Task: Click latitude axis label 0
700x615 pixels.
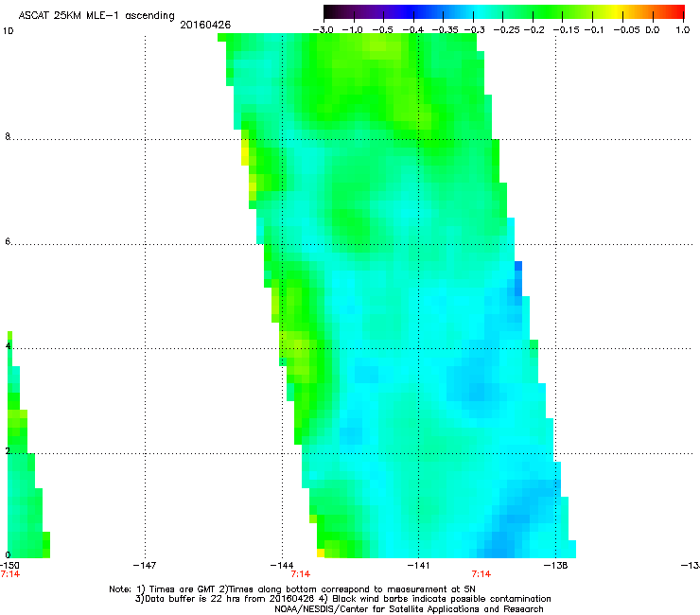Action: (x=8, y=555)
